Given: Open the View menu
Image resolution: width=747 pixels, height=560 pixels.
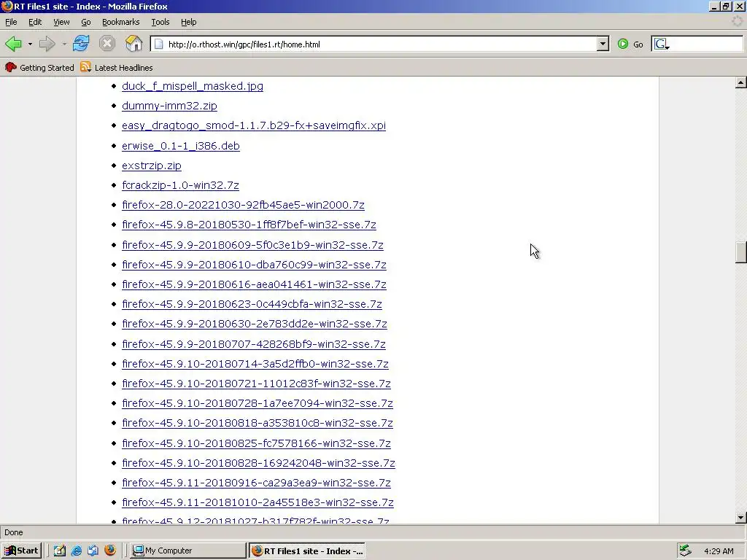Looking at the screenshot, I should point(61,22).
